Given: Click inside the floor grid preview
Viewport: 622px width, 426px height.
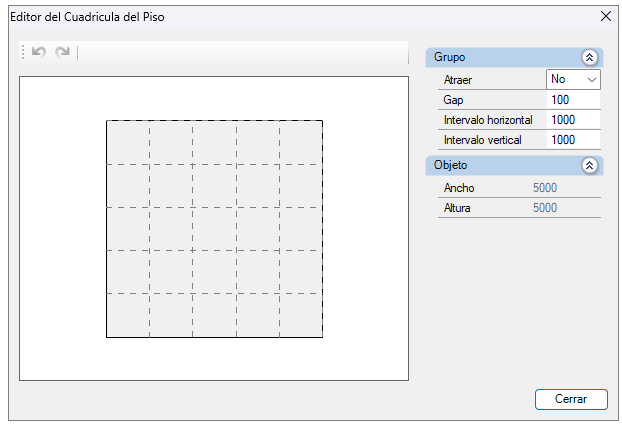Looking at the screenshot, I should (x=214, y=229).
